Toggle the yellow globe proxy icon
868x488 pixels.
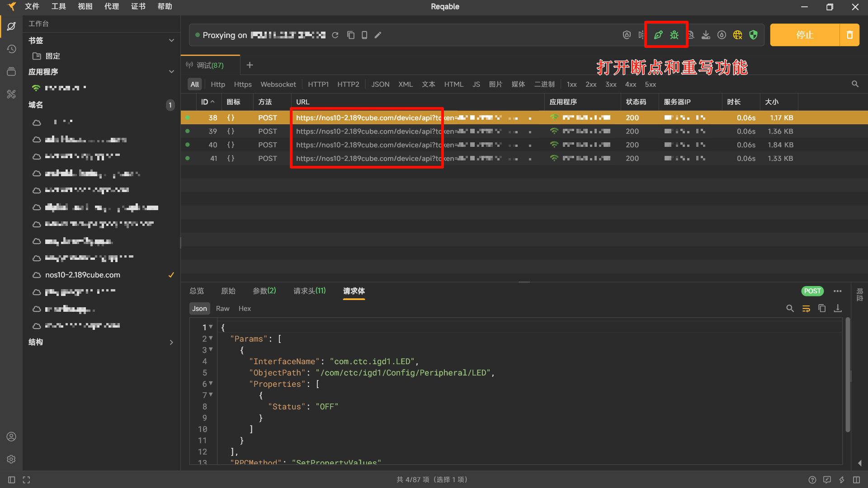coord(737,35)
